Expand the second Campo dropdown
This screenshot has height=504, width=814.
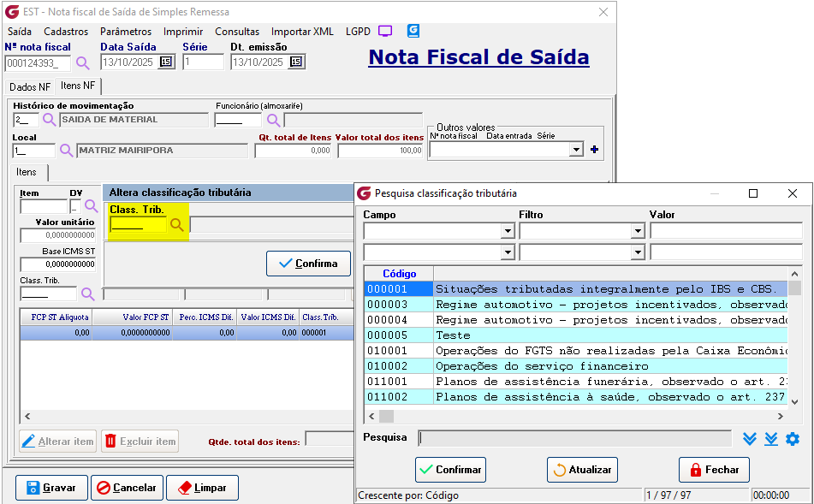point(508,252)
